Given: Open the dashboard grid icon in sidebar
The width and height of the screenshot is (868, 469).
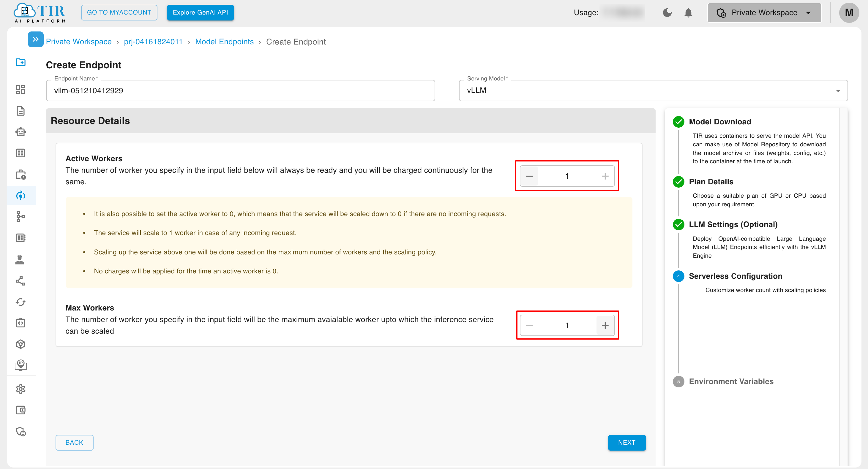Looking at the screenshot, I should click(x=20, y=89).
